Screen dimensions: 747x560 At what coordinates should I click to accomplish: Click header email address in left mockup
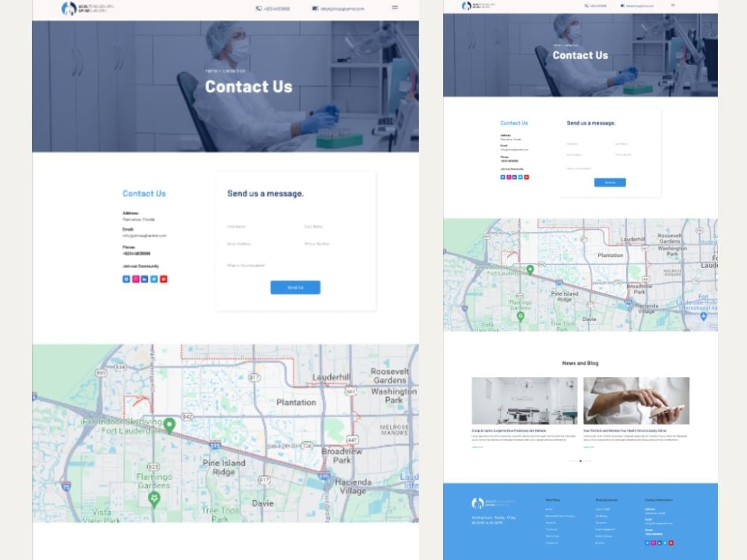click(x=342, y=9)
